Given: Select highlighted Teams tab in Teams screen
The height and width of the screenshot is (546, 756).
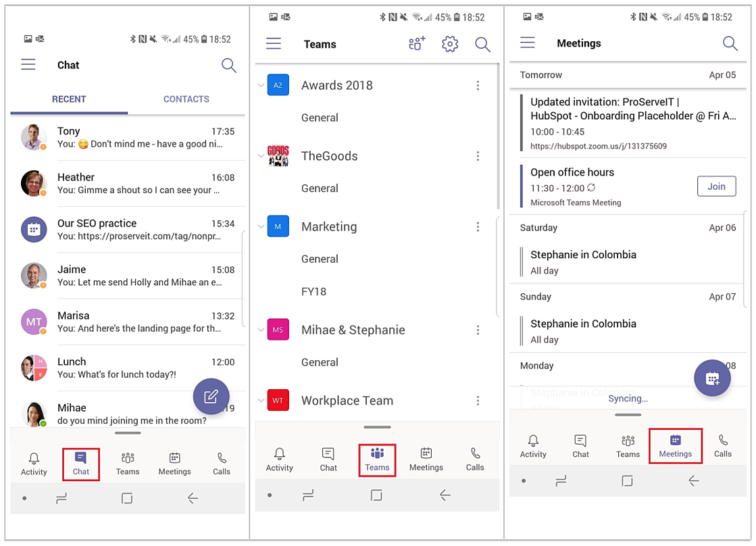Looking at the screenshot, I should point(377,460).
